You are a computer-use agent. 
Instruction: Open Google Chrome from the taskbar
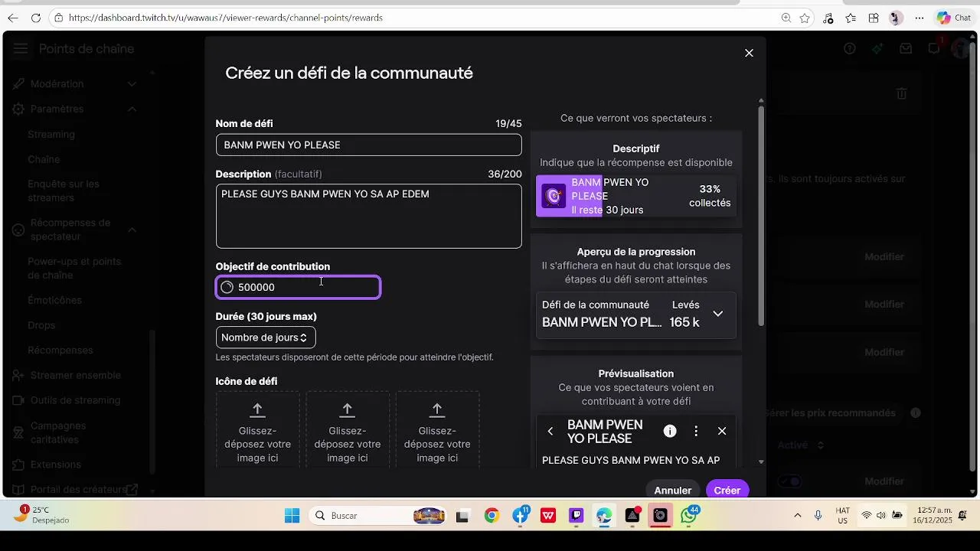coord(492,516)
